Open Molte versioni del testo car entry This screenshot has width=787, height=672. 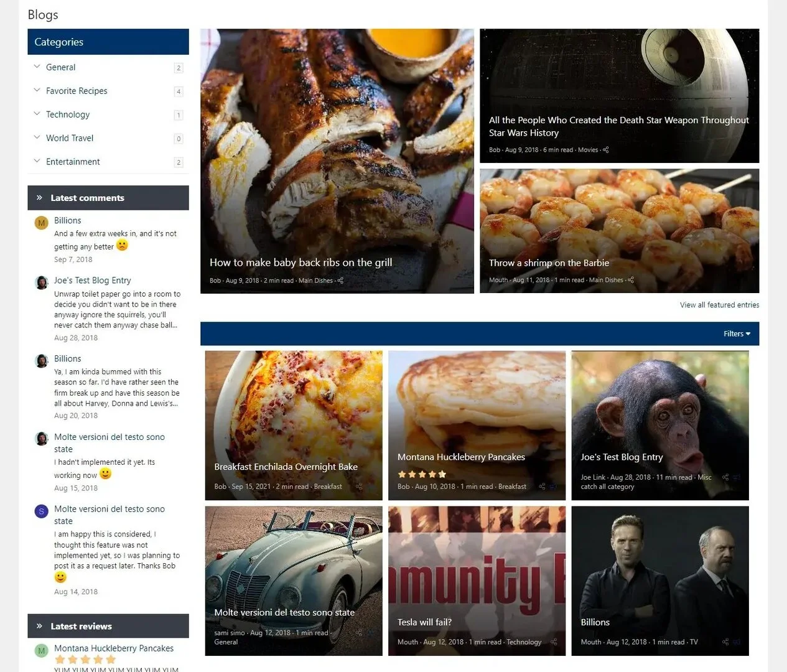[294, 581]
